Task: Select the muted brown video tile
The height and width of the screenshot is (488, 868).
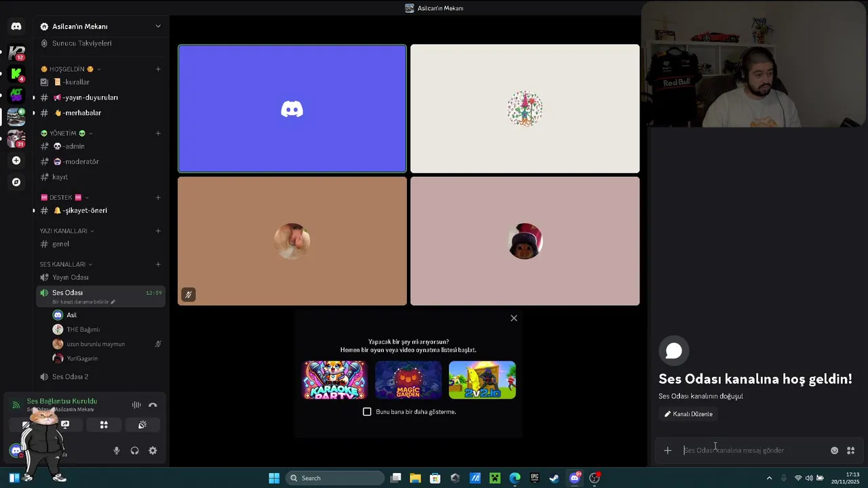Action: [x=292, y=241]
